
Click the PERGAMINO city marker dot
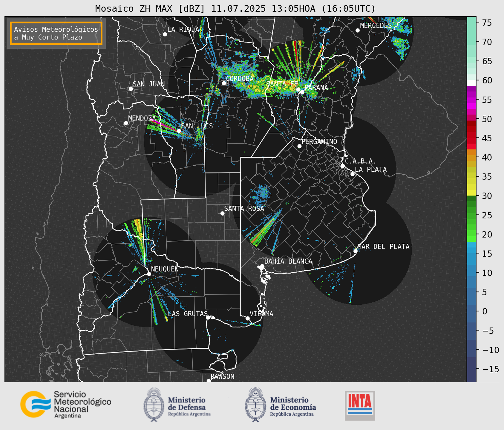tap(299, 146)
